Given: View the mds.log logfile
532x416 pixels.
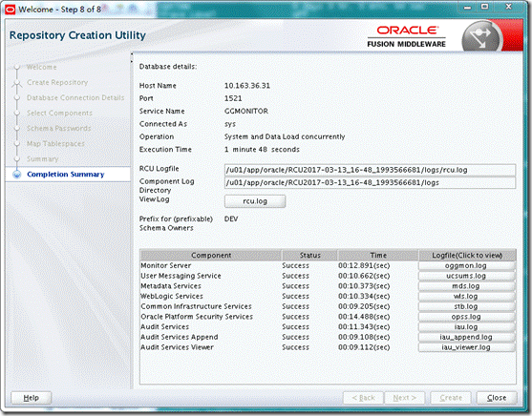Looking at the screenshot, I should (467, 286).
